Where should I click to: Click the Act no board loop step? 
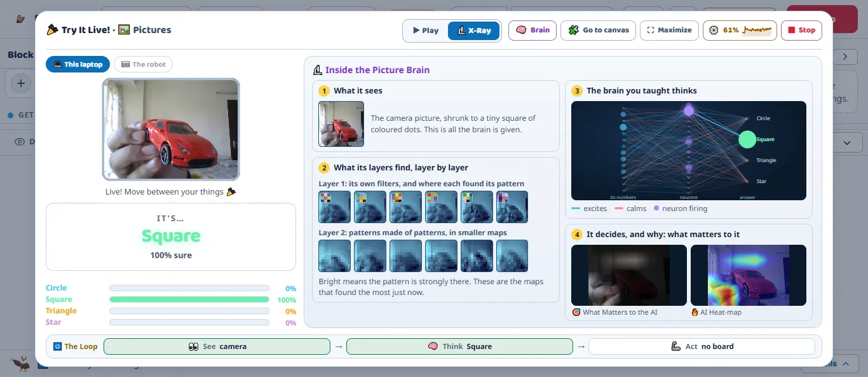[x=702, y=346]
